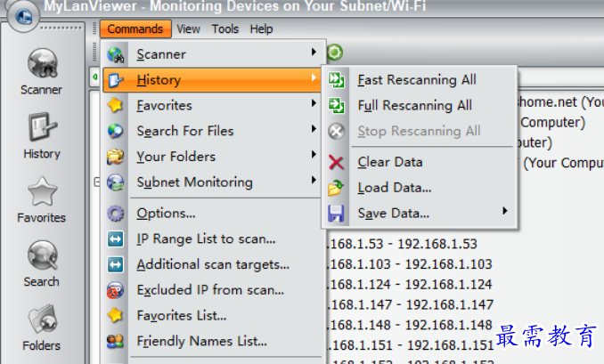
Task: Click the red X Clear Data icon
Action: [336, 162]
